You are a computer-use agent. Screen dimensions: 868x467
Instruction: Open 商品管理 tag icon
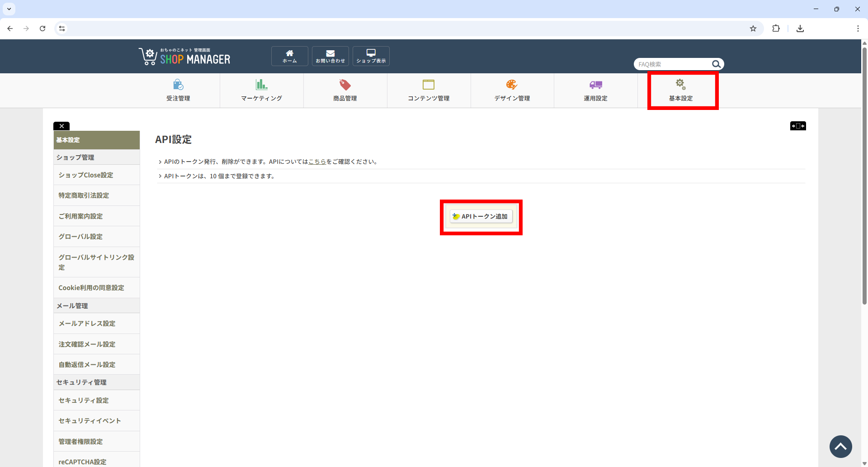[x=345, y=85]
